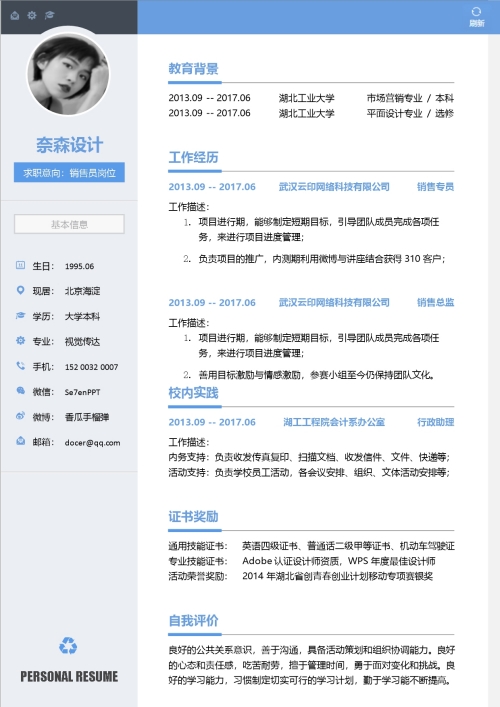The width and height of the screenshot is (500, 707).
Task: Click the 刷新 refresh icon
Action: [476, 12]
